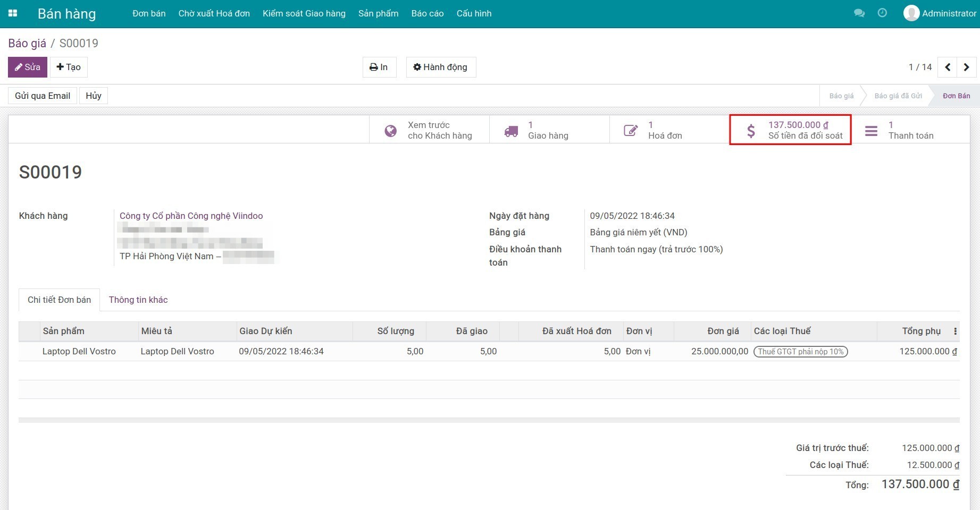Image resolution: width=980 pixels, height=510 pixels.
Task: Open the In print dropdown
Action: pyautogui.click(x=379, y=67)
